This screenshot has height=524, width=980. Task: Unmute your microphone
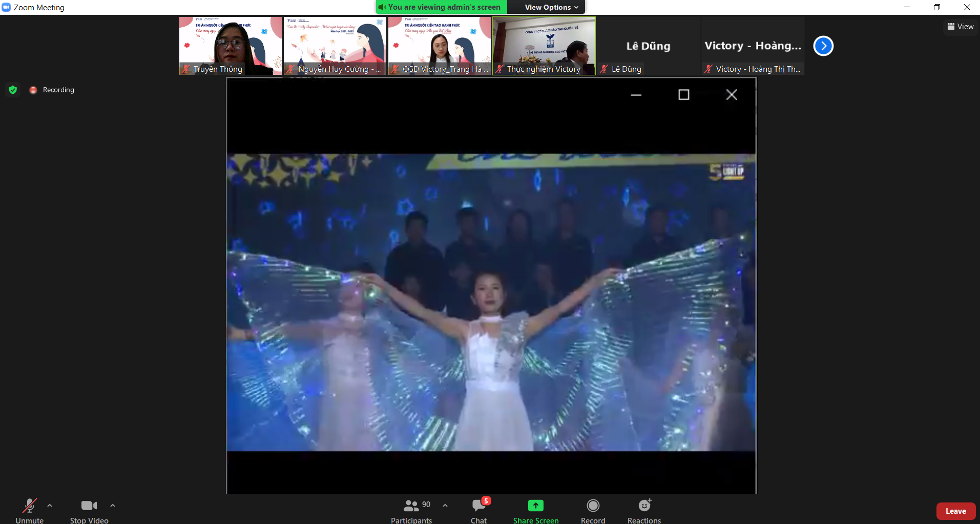29,509
